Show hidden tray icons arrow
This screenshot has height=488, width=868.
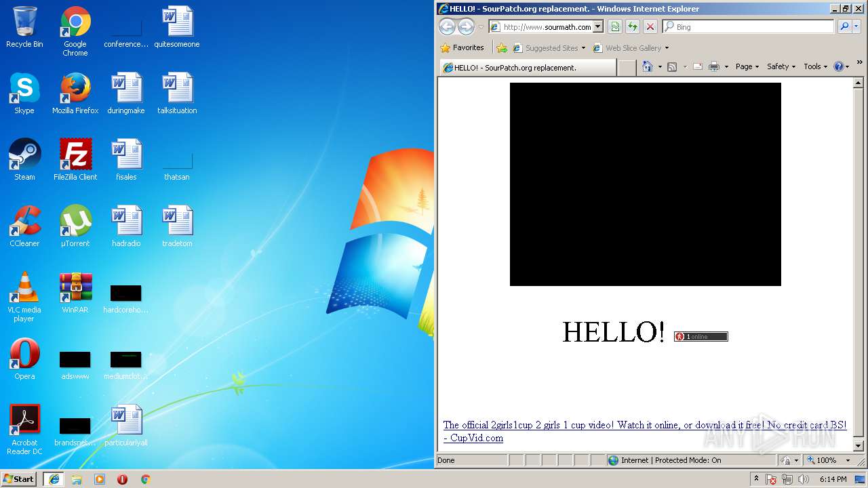tap(756, 479)
